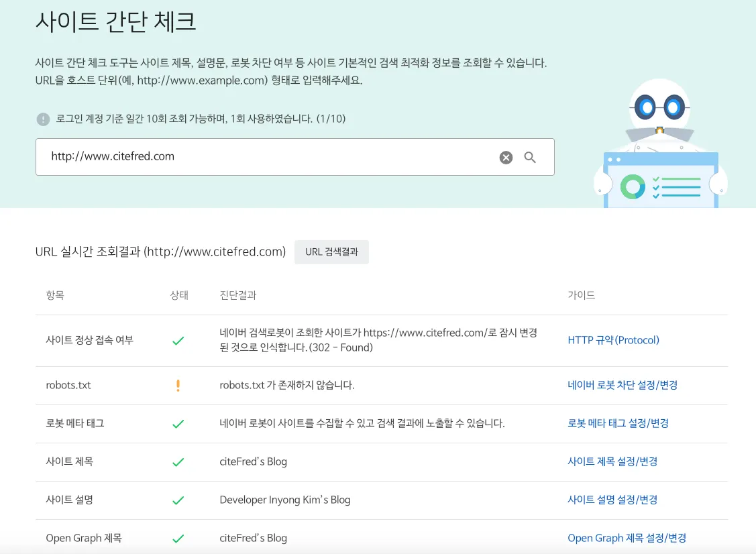
Task: Select the 사이트 제목 row label
Action: click(x=70, y=461)
